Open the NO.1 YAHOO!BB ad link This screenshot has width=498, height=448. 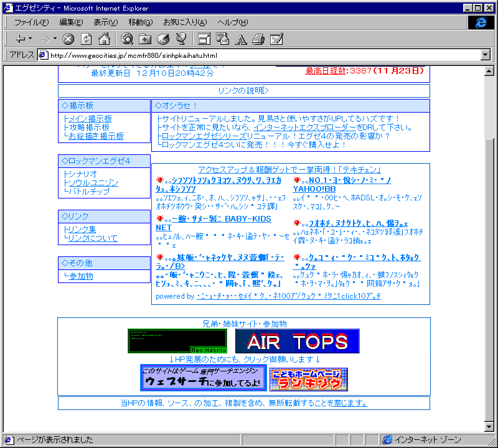342,184
